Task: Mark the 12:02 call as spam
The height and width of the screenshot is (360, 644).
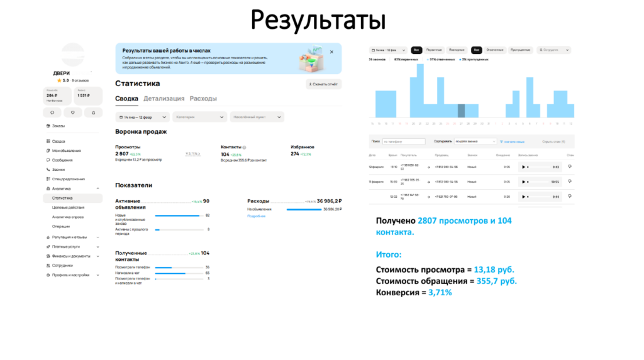Action: (x=570, y=196)
